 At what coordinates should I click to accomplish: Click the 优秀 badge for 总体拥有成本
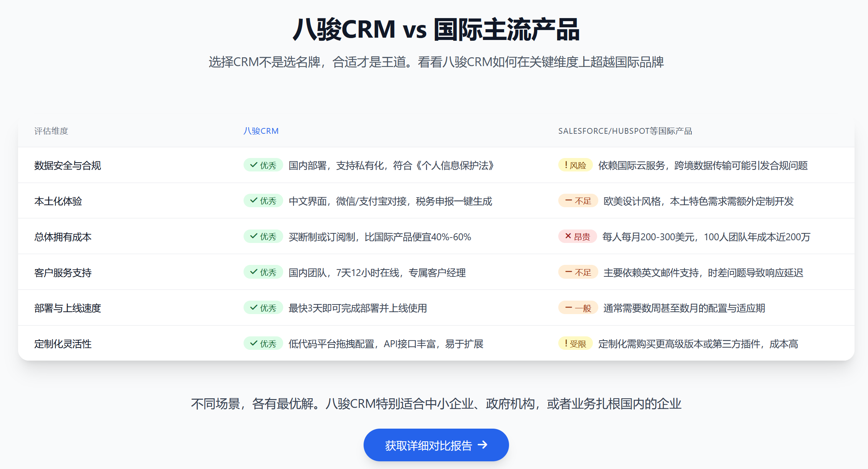[x=263, y=236]
